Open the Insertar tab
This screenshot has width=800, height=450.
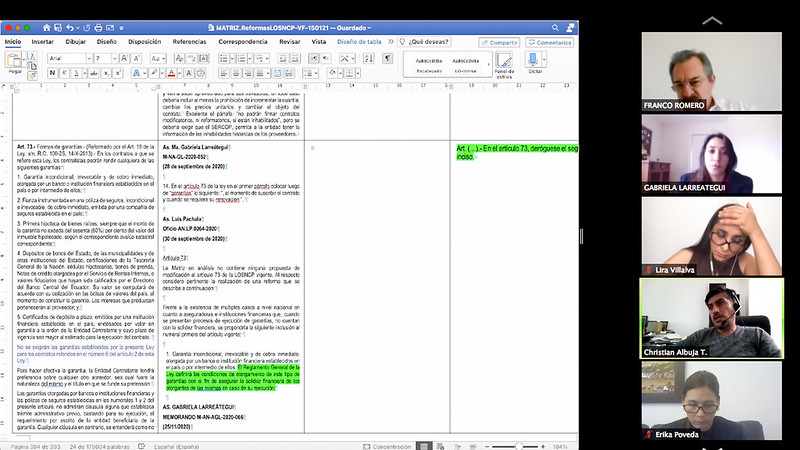coord(42,42)
